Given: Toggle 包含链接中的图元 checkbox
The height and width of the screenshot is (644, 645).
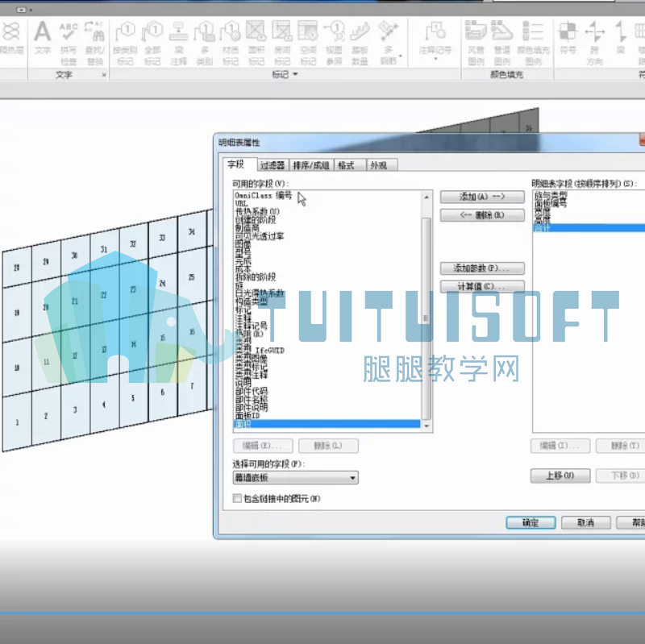Looking at the screenshot, I should click(x=237, y=498).
